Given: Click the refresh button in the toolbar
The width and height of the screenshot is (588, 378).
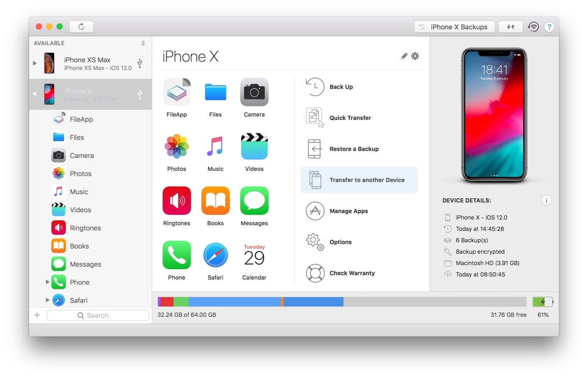Looking at the screenshot, I should (x=81, y=26).
